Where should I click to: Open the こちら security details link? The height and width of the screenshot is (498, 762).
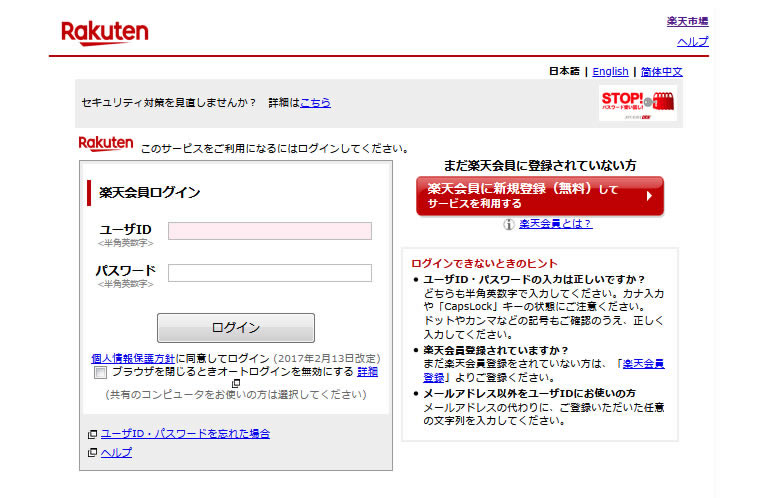pyautogui.click(x=315, y=103)
